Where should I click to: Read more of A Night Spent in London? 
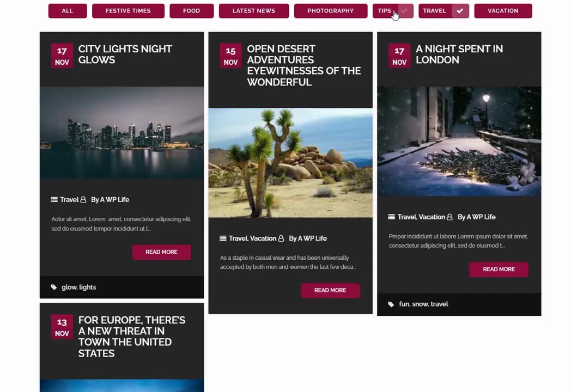tap(499, 269)
